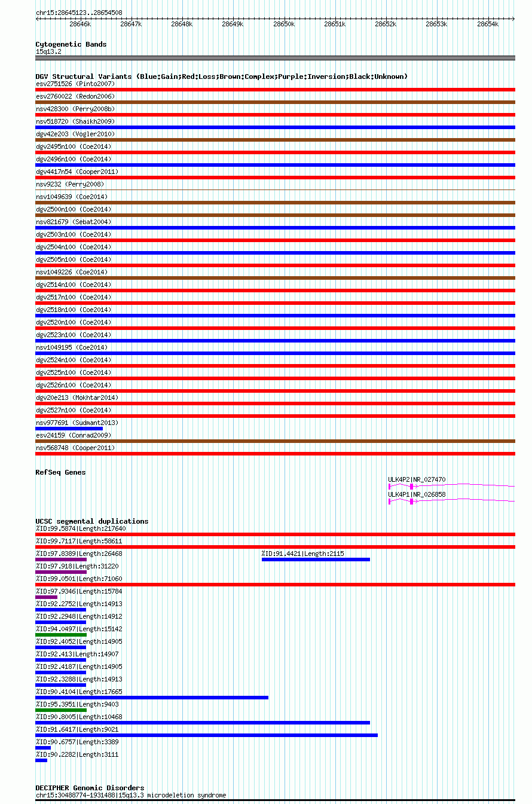Open nsv1049195 (Coe2014) variant
The image size is (532, 804).
[72, 347]
